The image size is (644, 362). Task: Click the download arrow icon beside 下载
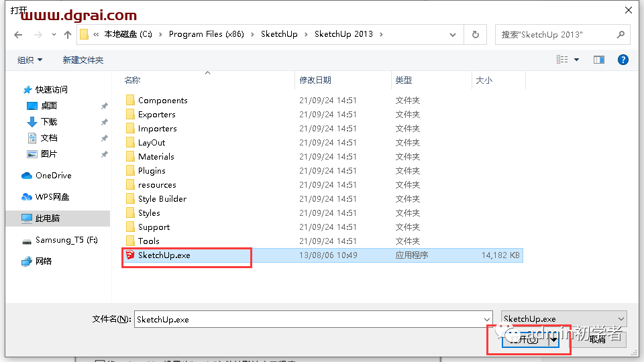pos(32,122)
